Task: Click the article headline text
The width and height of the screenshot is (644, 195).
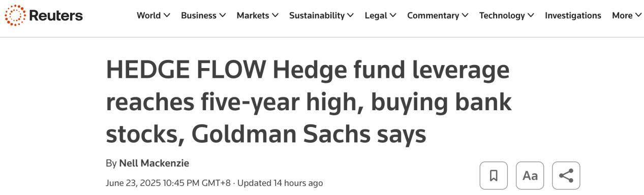Action: pos(309,102)
